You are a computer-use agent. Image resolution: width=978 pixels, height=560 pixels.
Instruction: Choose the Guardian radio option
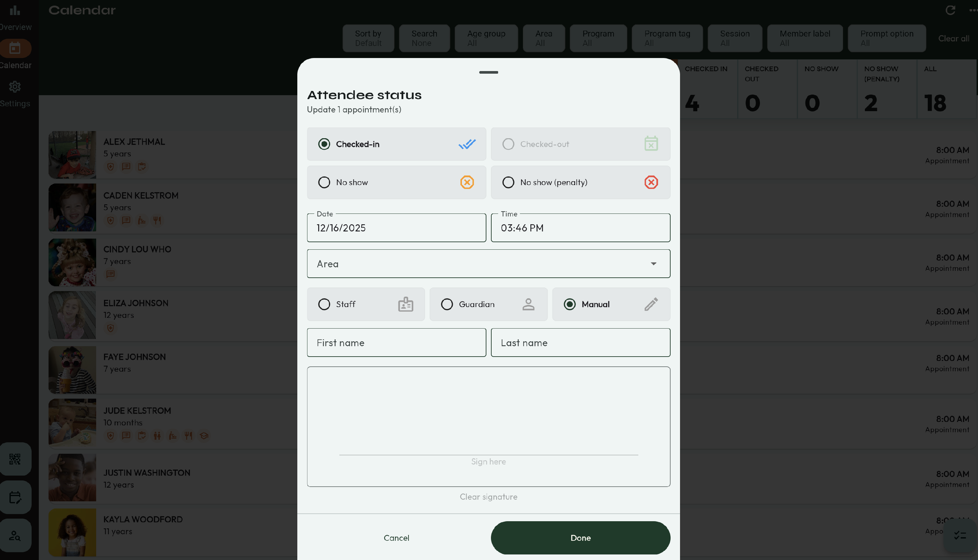pyautogui.click(x=447, y=304)
